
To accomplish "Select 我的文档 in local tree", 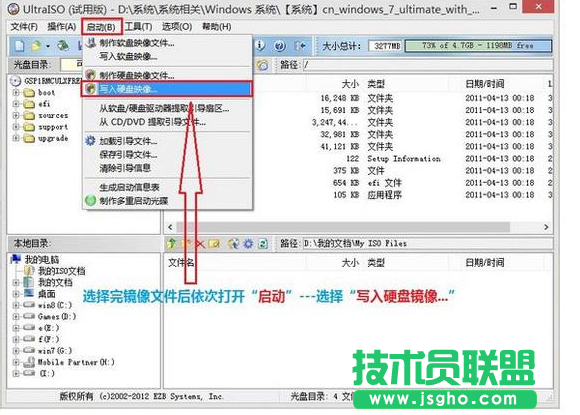I will pyautogui.click(x=55, y=282).
